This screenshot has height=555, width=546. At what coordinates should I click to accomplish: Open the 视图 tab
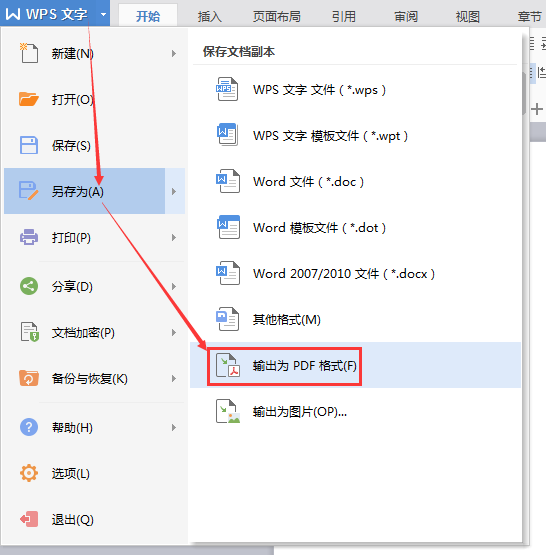(467, 16)
